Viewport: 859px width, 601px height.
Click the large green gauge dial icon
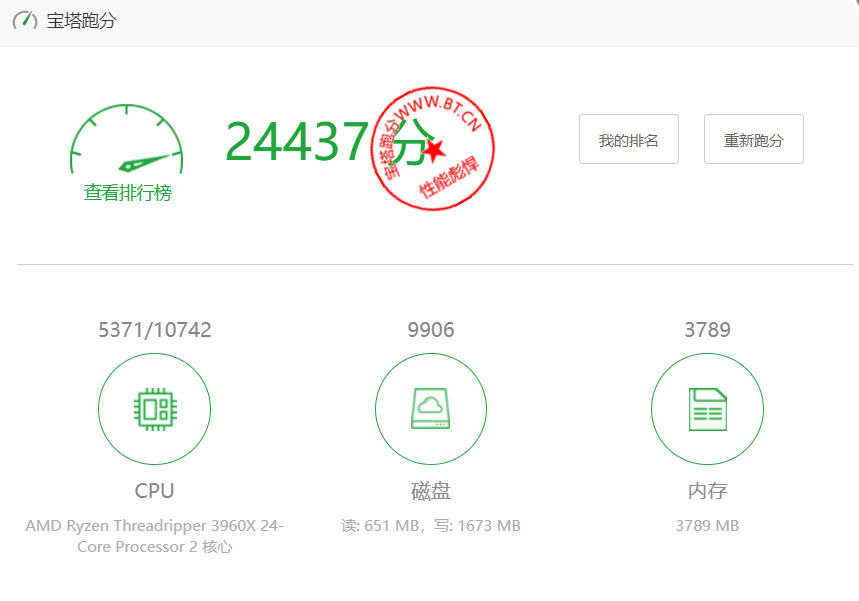coord(127,139)
